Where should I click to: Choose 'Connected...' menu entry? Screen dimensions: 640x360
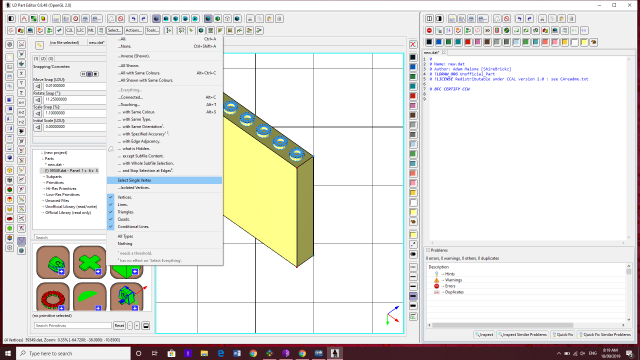(164, 97)
